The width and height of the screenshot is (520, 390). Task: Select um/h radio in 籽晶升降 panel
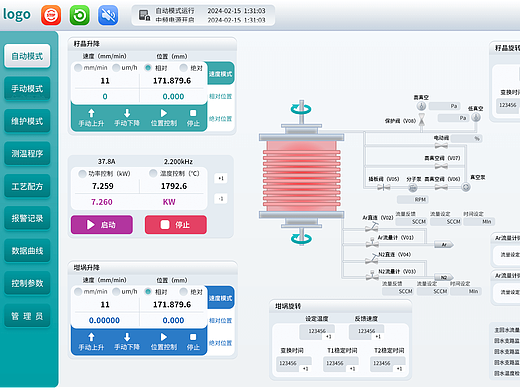tap(116, 68)
